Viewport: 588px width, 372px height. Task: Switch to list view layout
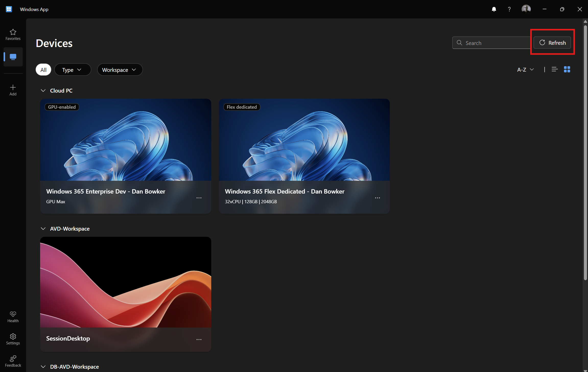555,69
